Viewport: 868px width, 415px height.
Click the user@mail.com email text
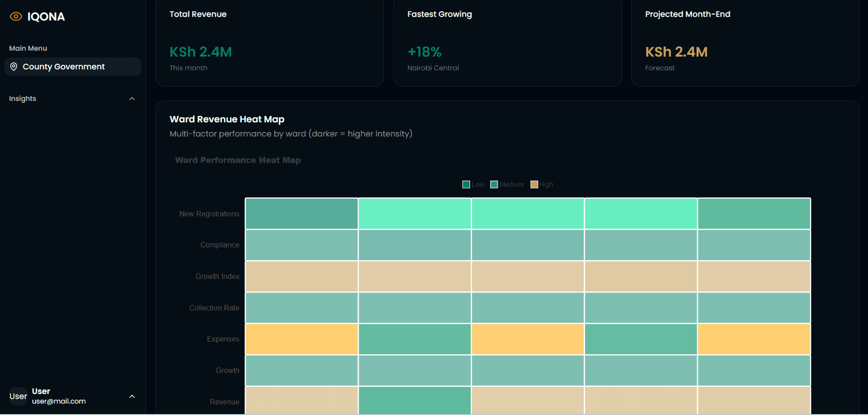pyautogui.click(x=59, y=401)
